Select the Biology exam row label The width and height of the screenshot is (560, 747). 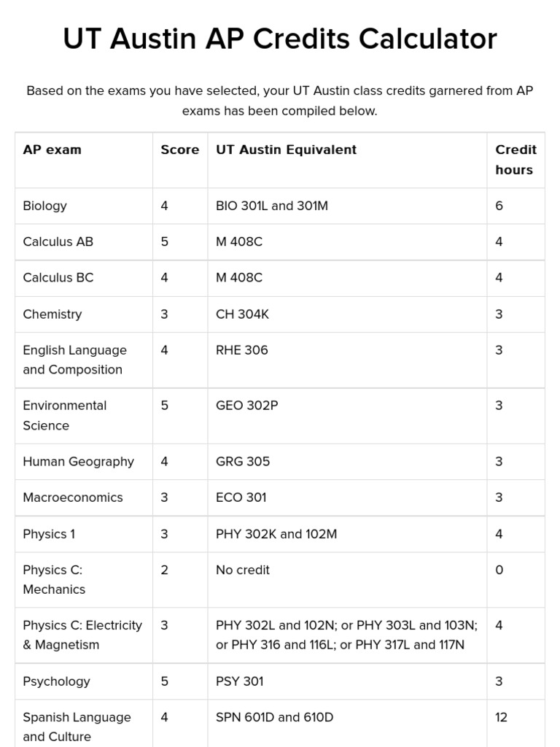pyautogui.click(x=44, y=206)
